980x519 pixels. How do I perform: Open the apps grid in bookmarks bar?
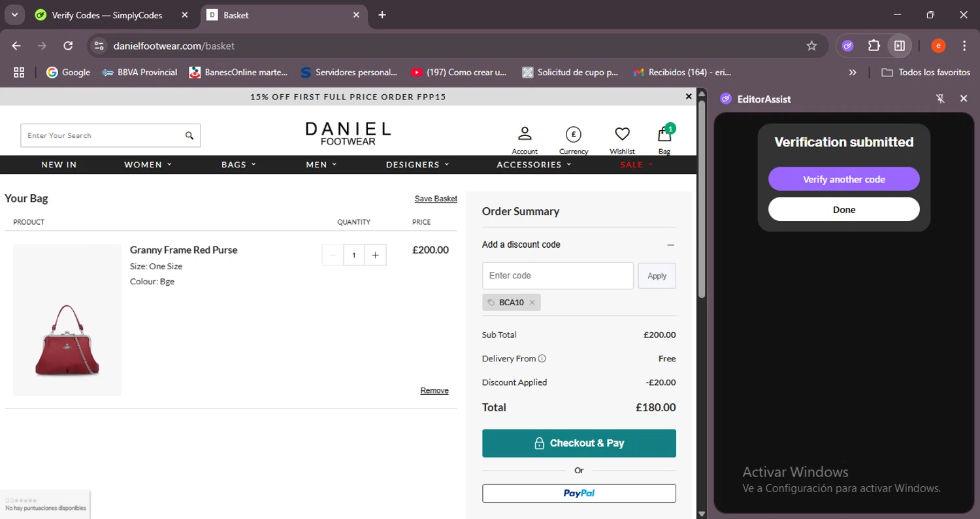19,73
